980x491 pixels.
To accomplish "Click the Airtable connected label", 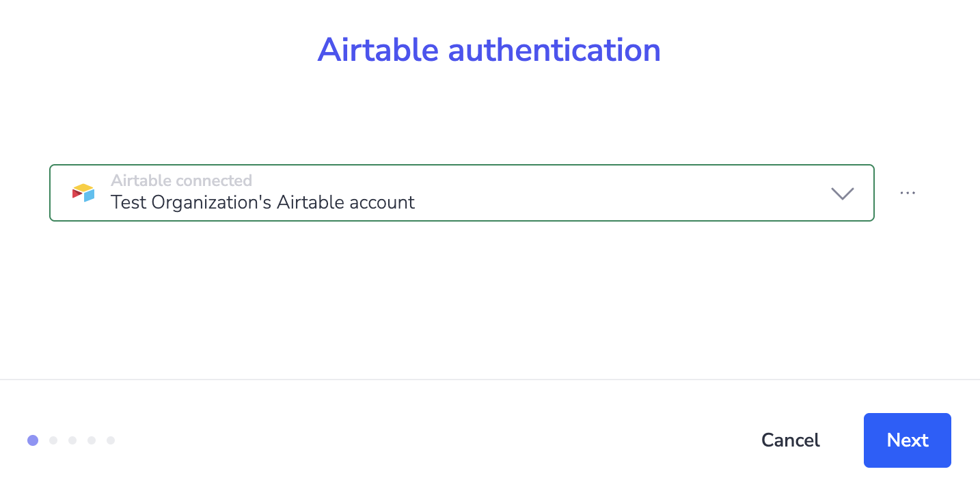I will 181,181.
